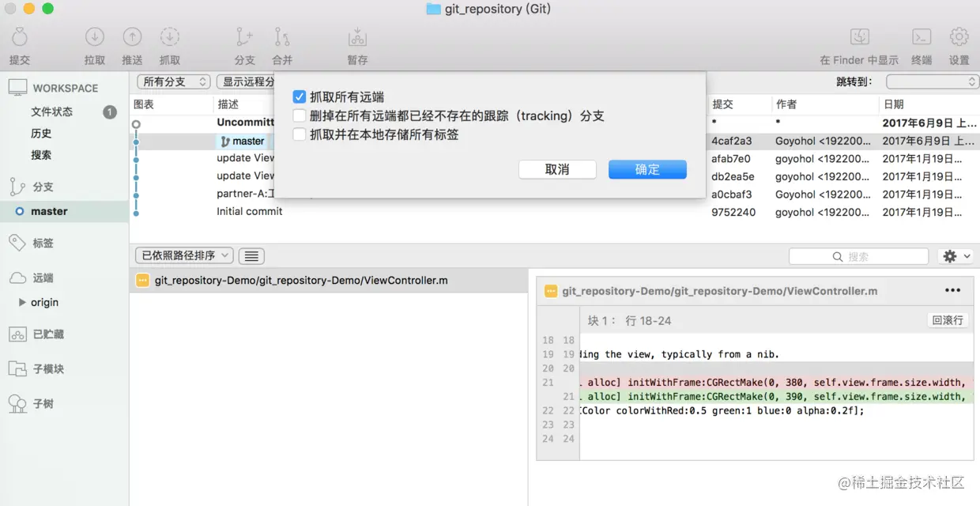Viewport: 980px width, 506px height.
Task: Select commit hash a0cbaf3
Action: click(x=732, y=194)
